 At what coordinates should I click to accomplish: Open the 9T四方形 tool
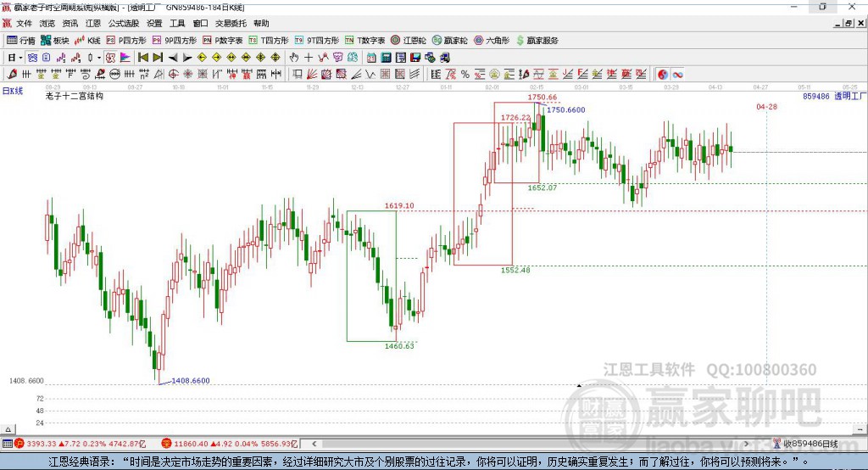[x=317, y=41]
